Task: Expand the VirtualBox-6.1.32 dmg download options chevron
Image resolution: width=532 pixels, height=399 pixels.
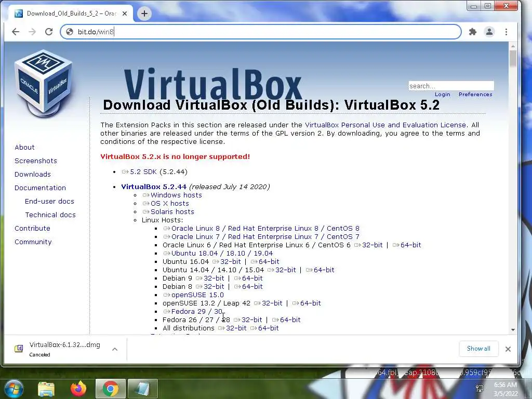Action: click(115, 349)
